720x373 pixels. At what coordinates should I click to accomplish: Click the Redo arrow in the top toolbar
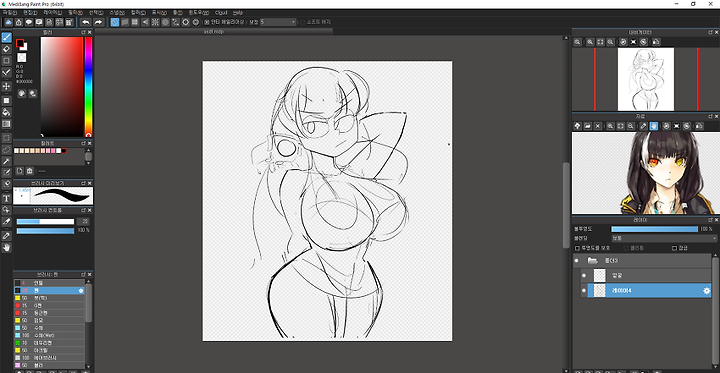(98, 22)
